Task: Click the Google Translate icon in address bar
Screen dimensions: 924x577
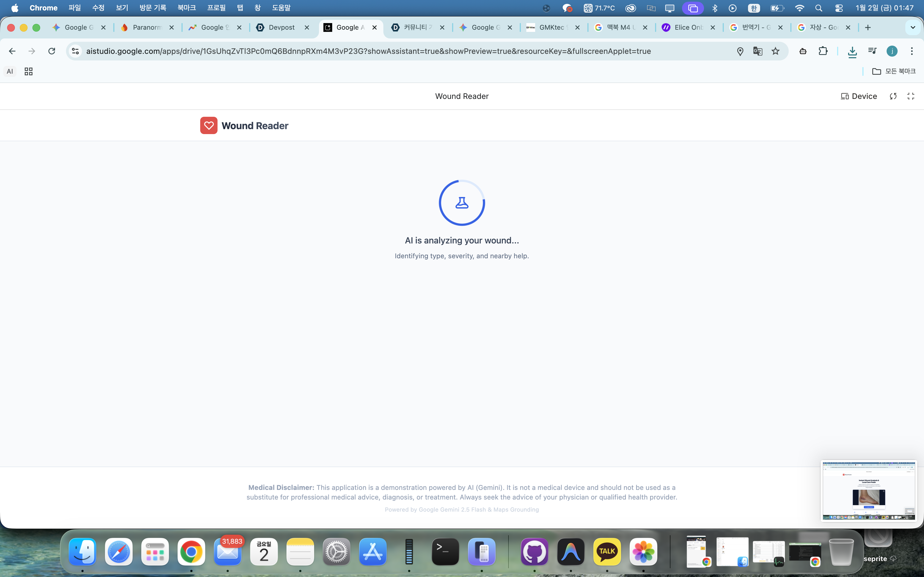Action: pos(758,51)
